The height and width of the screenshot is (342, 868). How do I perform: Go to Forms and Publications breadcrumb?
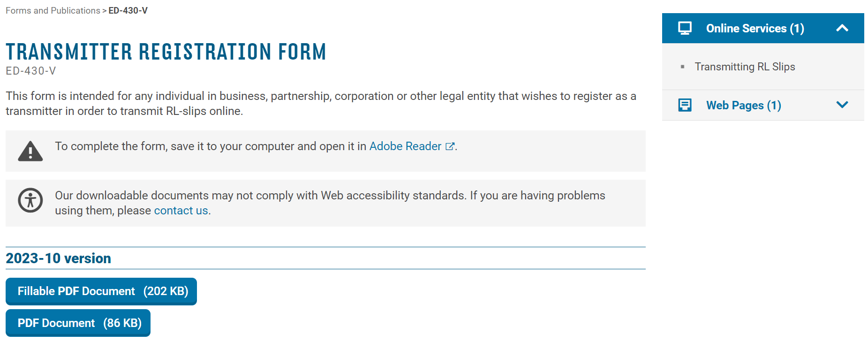[53, 10]
